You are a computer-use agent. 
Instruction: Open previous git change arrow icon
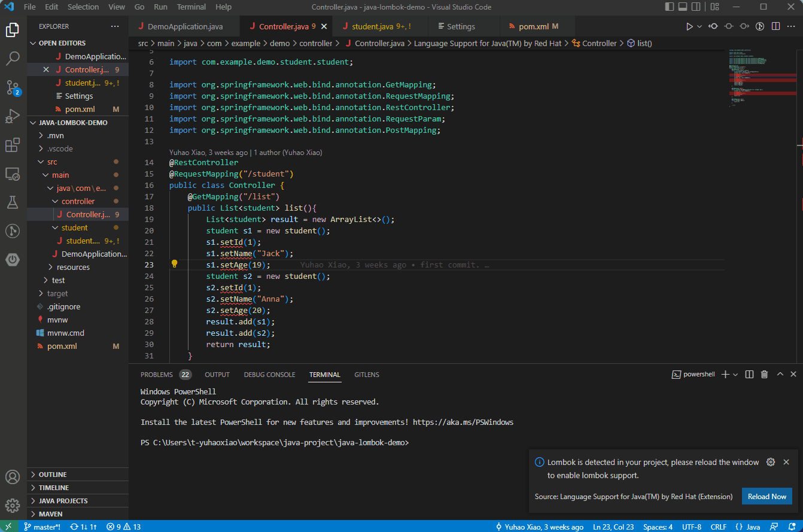click(x=713, y=26)
